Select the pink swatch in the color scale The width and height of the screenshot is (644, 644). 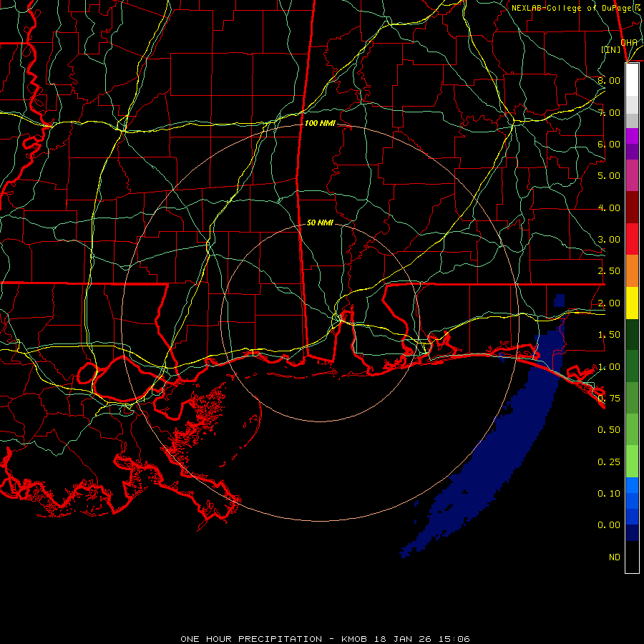click(x=632, y=176)
